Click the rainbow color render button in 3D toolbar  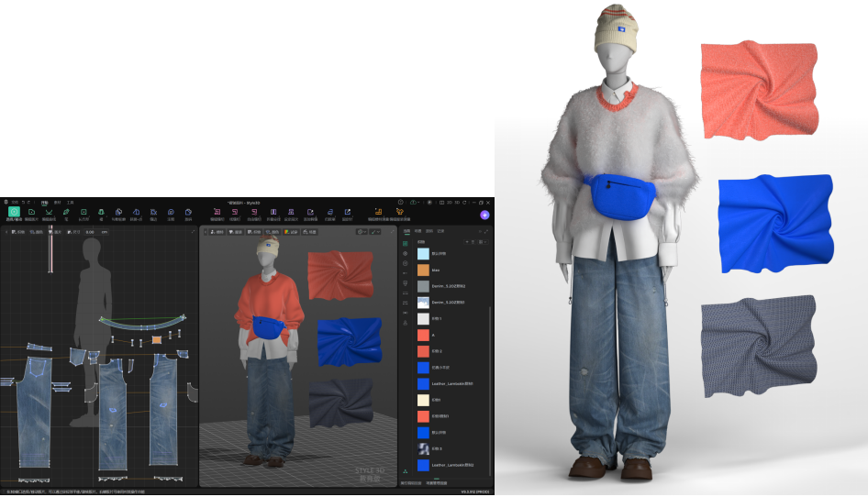pos(291,232)
